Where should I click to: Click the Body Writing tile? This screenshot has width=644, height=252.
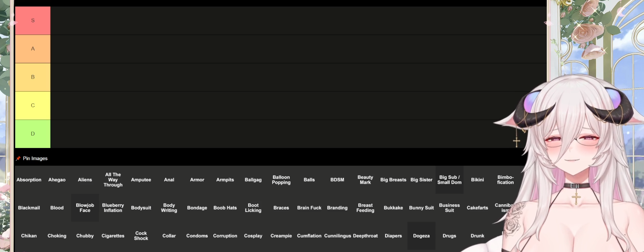pos(169,208)
